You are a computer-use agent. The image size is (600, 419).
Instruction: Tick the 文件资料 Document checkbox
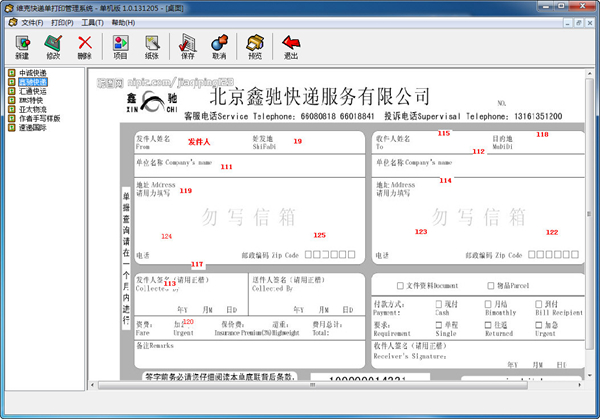point(400,285)
